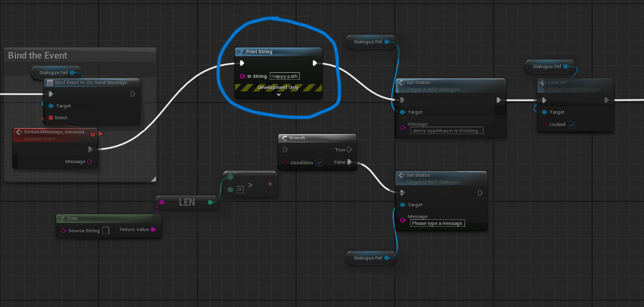Click the red Event pin on Bind Event node
This screenshot has width=644, height=307.
coord(51,117)
